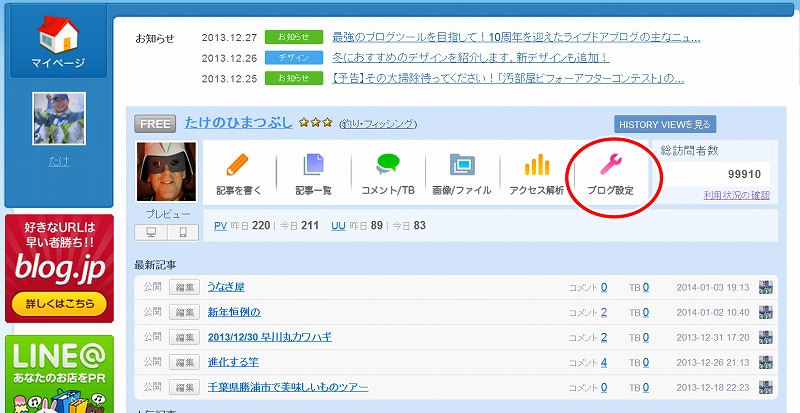Screen dimensions: 800x413
Task: Click author thumbnail on 進化する竿 row
Action: pos(765,362)
